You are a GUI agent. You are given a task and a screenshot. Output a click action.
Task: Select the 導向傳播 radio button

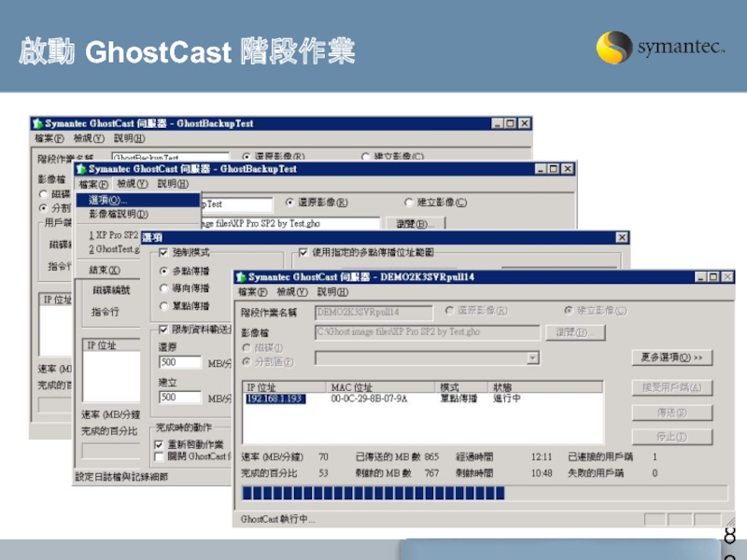coord(164,288)
